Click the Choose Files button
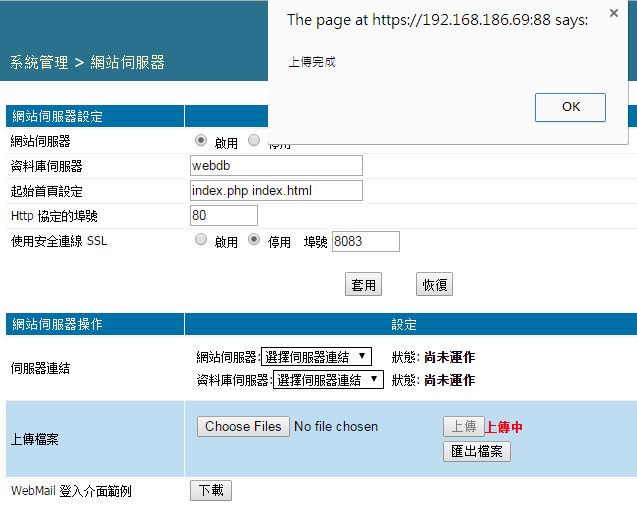 pos(243,427)
